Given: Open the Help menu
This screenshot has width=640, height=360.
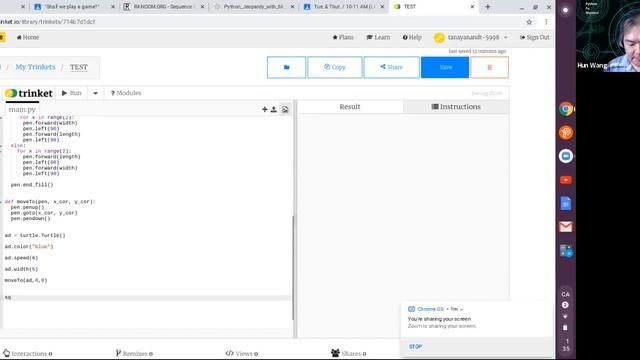Looking at the screenshot, I should (x=412, y=38).
